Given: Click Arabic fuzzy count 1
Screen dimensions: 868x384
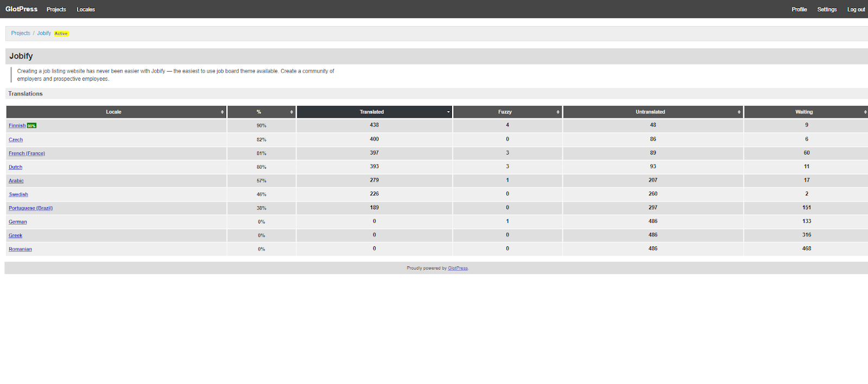Looking at the screenshot, I should [508, 180].
